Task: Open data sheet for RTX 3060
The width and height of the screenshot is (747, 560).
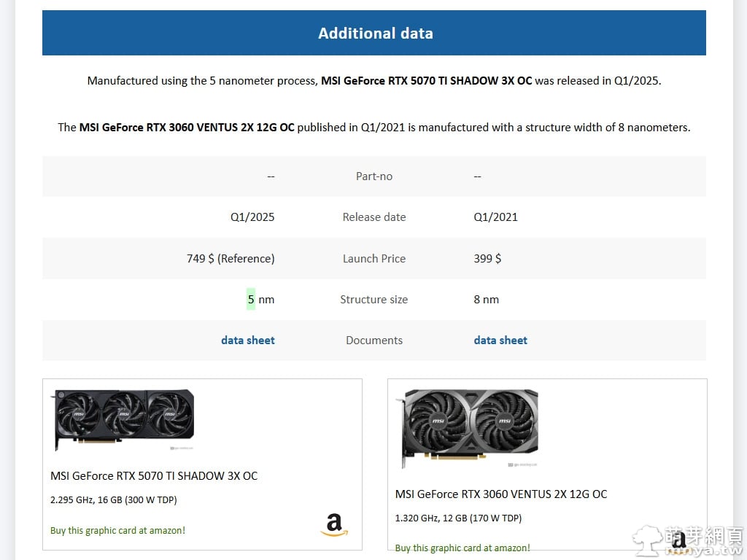Action: coord(500,341)
